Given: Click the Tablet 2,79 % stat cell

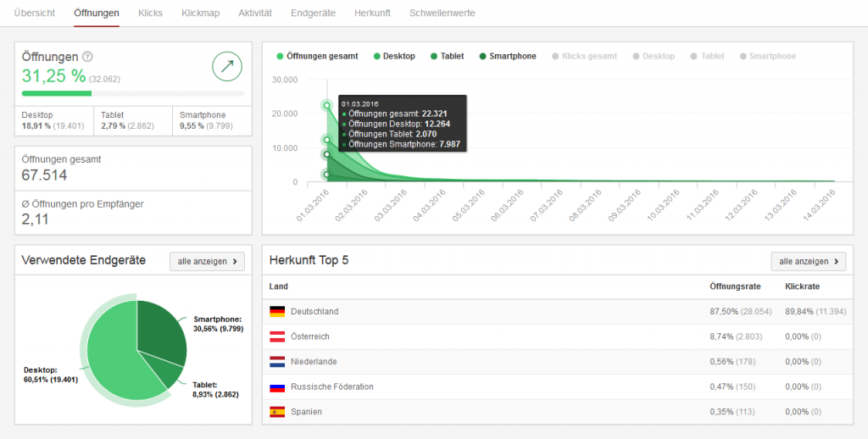Looking at the screenshot, I should click(133, 120).
